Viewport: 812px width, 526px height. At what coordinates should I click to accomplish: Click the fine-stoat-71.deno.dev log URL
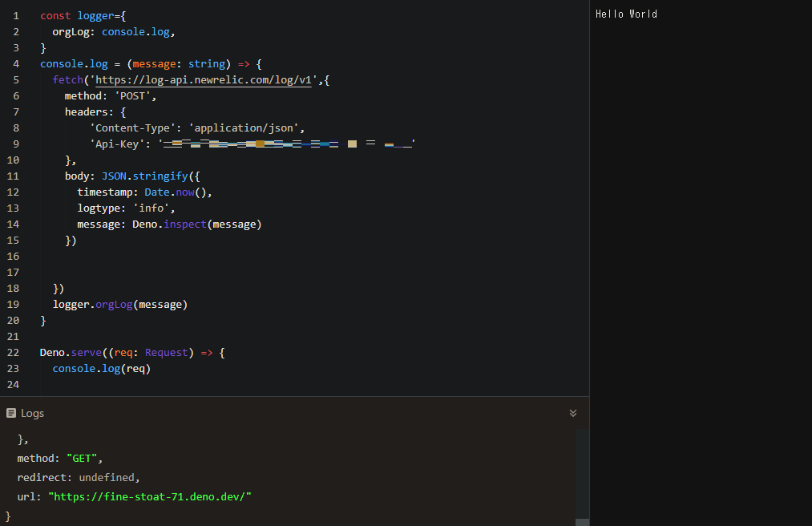point(150,496)
